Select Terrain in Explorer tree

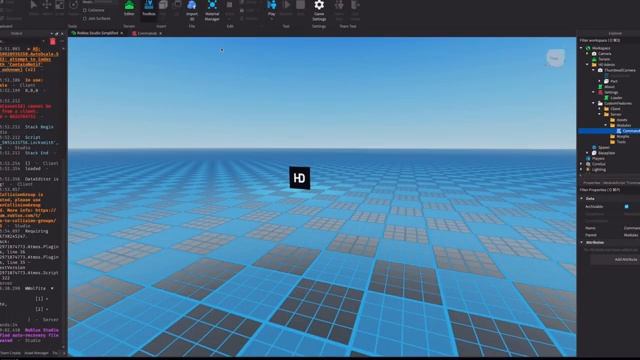[x=604, y=59]
